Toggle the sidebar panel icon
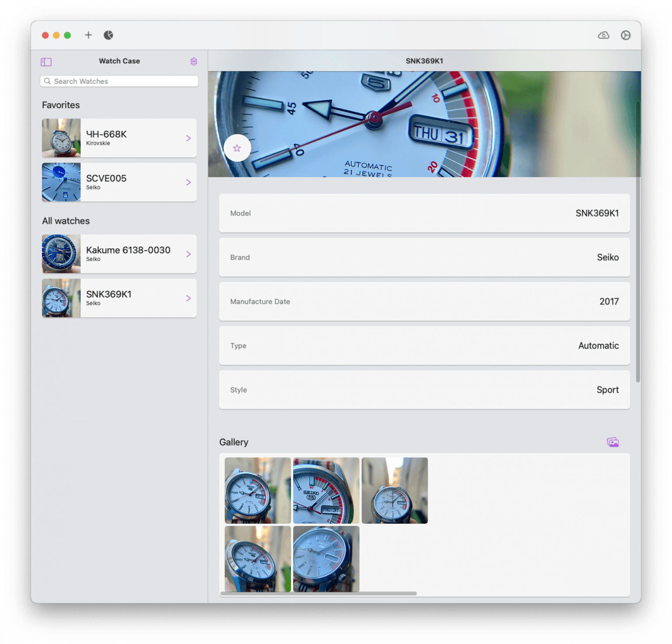 pos(46,62)
